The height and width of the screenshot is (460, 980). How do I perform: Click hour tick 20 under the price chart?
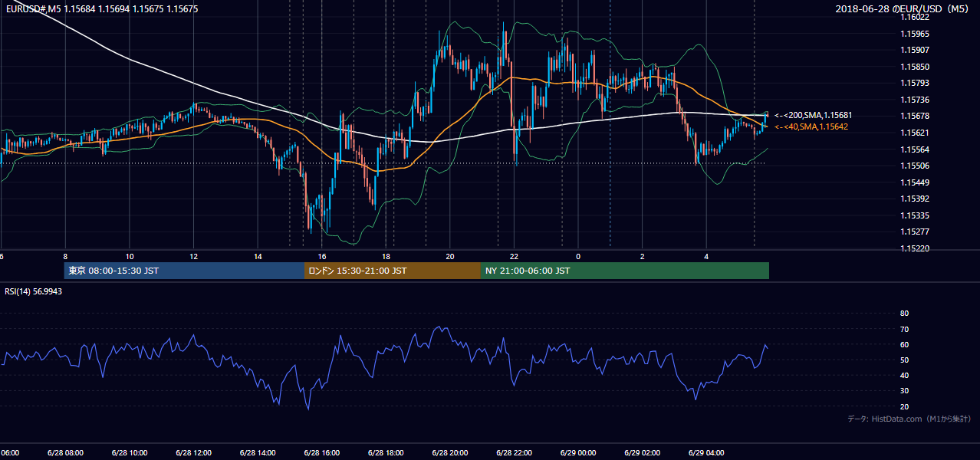[450, 256]
